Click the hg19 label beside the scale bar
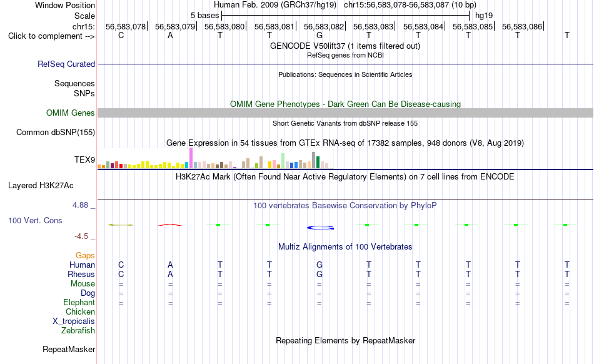 pyautogui.click(x=484, y=16)
